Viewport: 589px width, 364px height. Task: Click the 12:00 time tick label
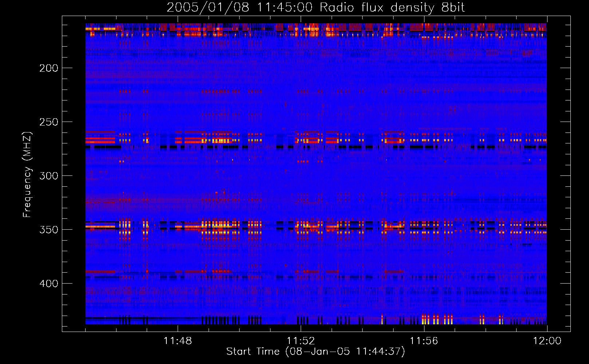click(x=547, y=341)
